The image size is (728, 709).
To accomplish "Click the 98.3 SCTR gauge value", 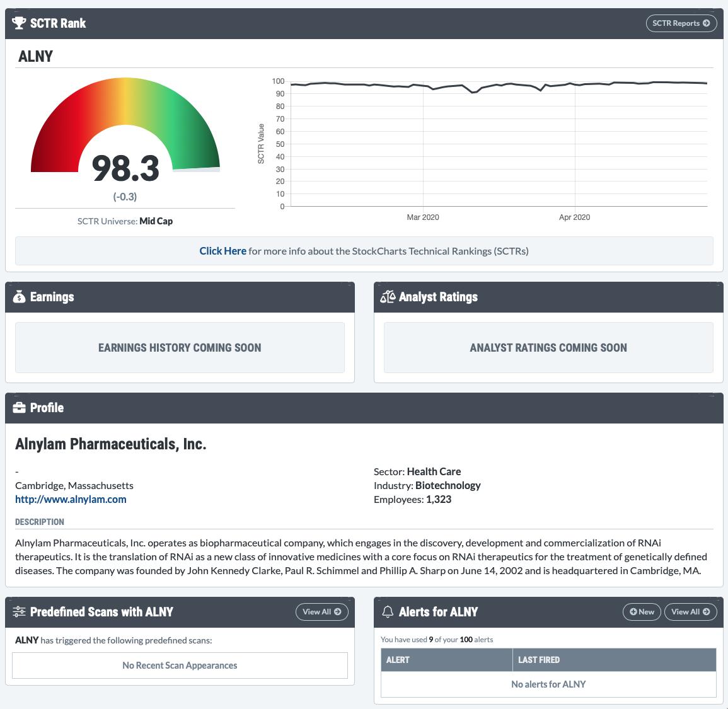I will pyautogui.click(x=125, y=168).
